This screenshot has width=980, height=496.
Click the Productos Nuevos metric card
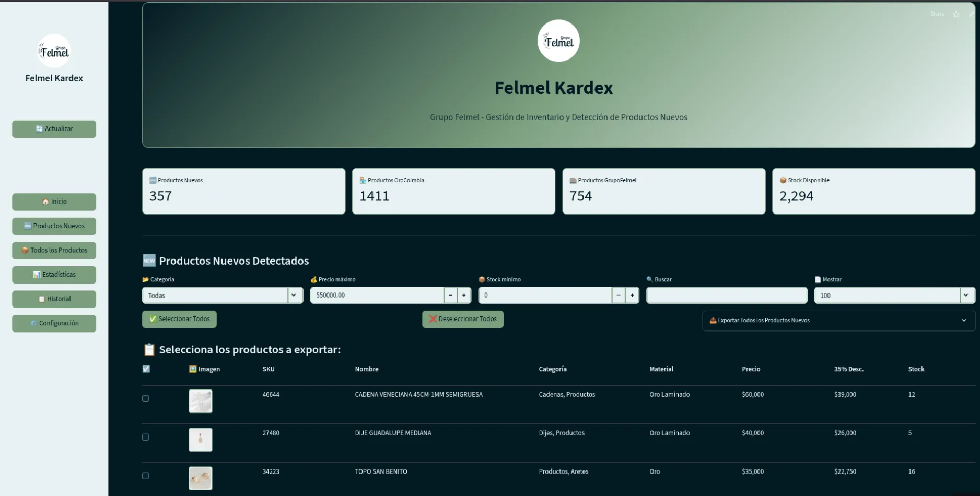pyautogui.click(x=244, y=191)
